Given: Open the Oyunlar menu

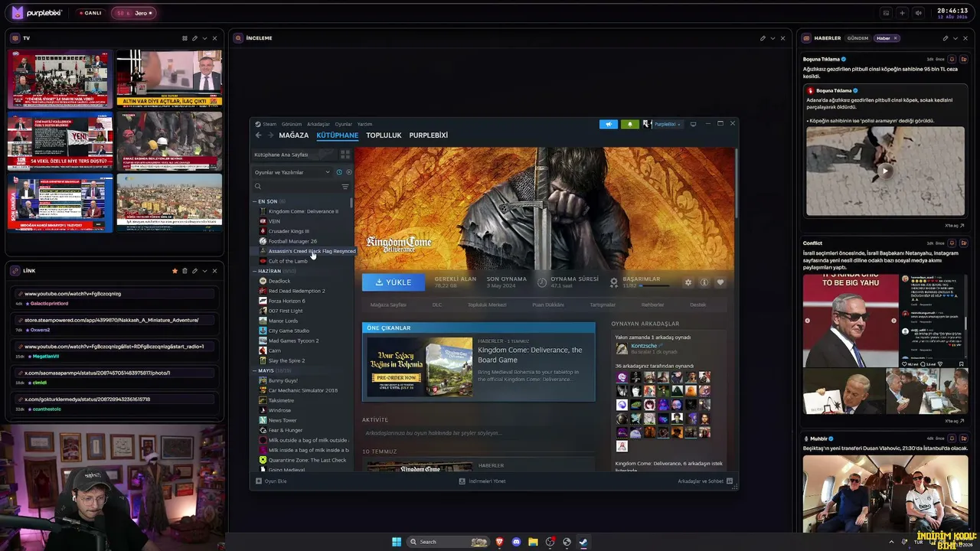Looking at the screenshot, I should click(344, 124).
